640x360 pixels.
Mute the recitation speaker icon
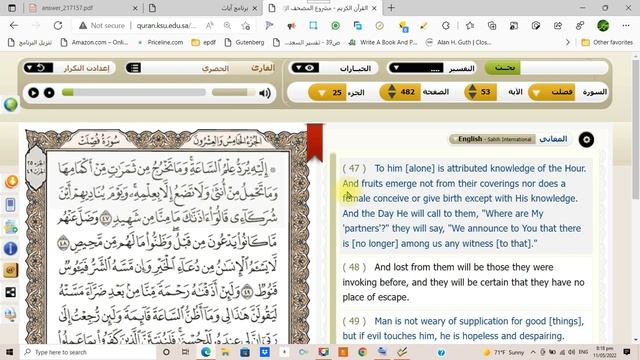[265, 93]
